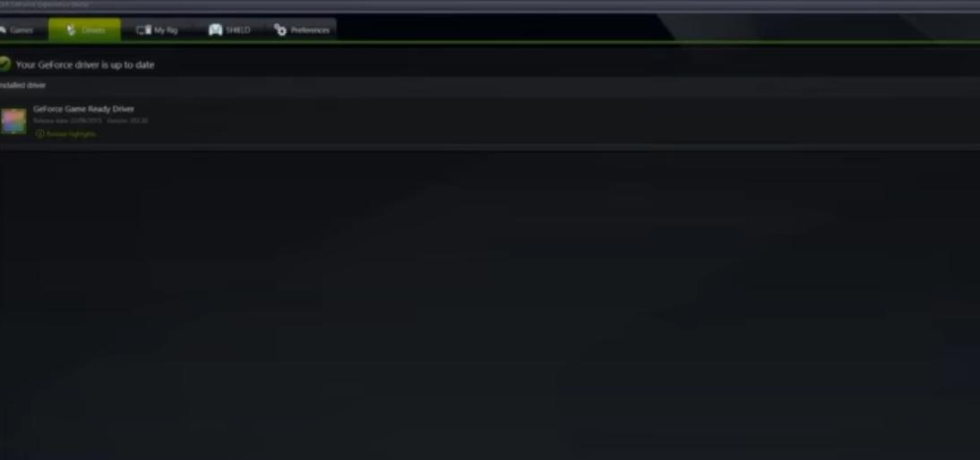Select the GeForce Game Ready Driver title

click(x=83, y=109)
